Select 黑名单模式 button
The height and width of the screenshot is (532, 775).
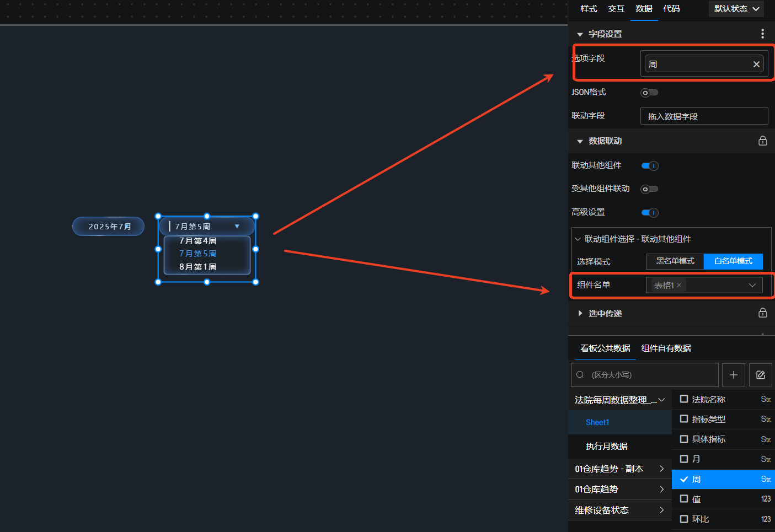675,261
